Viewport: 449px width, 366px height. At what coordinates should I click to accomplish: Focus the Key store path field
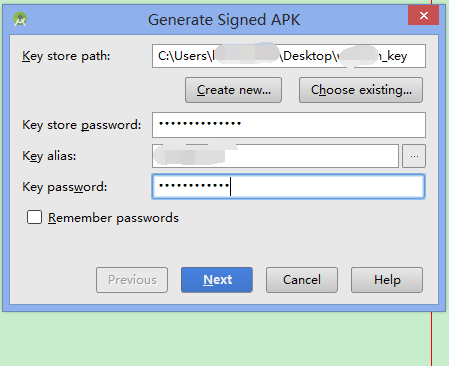click(289, 56)
